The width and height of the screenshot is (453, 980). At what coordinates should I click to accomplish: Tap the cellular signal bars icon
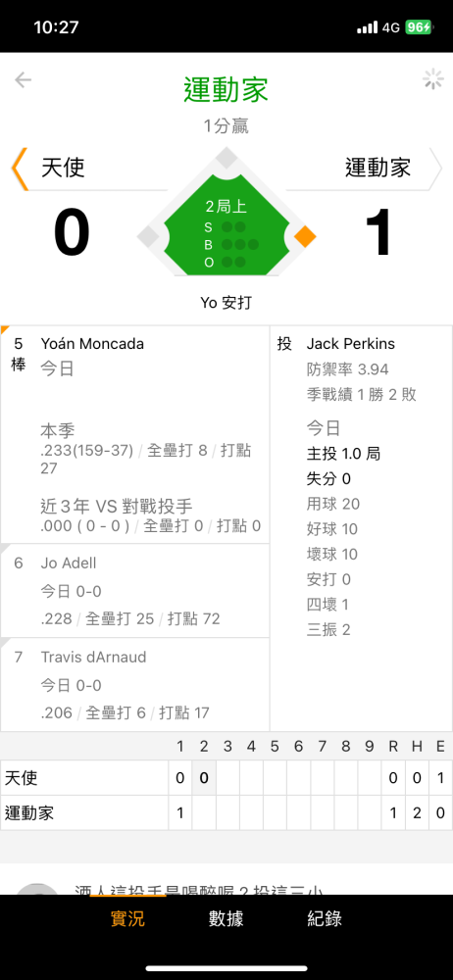[368, 27]
